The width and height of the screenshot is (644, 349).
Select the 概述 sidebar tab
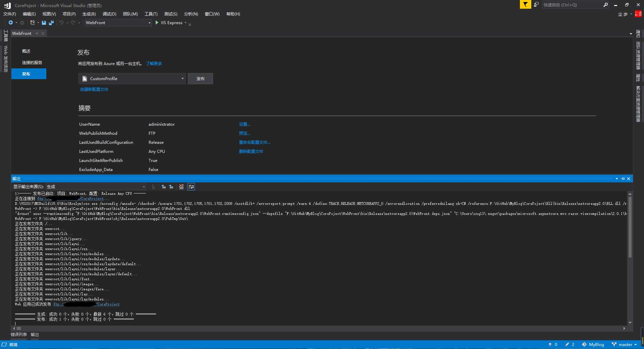(x=29, y=51)
